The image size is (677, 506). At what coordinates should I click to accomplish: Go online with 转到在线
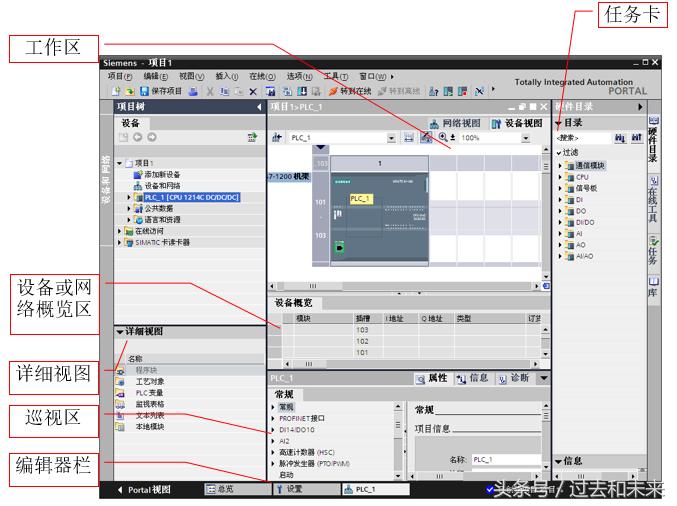tap(350, 91)
